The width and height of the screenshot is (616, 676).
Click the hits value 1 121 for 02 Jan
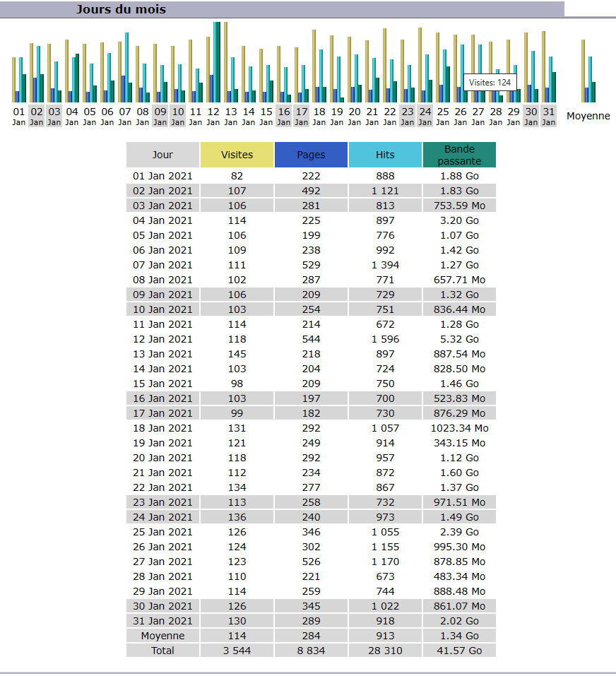coord(385,191)
